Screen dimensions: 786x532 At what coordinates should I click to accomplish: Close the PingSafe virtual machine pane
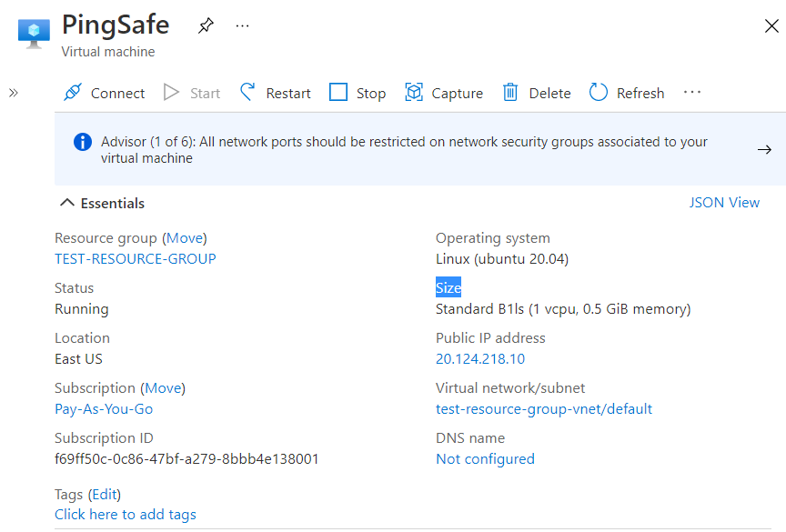pyautogui.click(x=771, y=26)
